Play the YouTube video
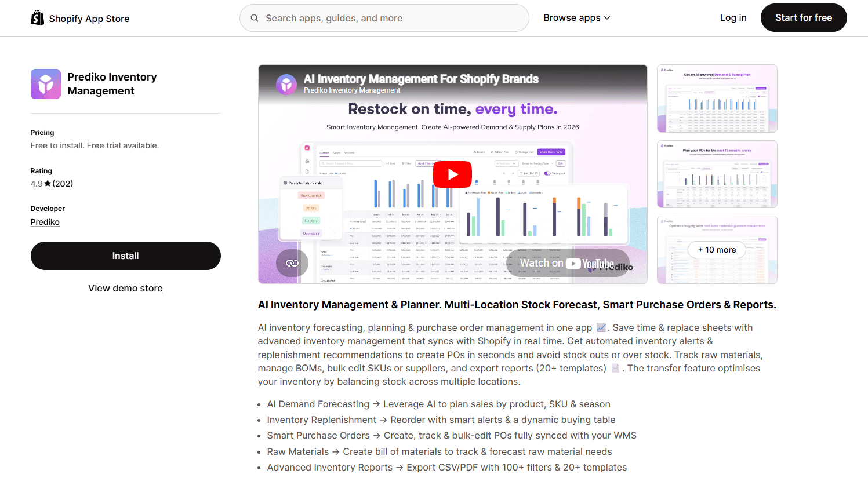868x485 pixels. [x=452, y=174]
